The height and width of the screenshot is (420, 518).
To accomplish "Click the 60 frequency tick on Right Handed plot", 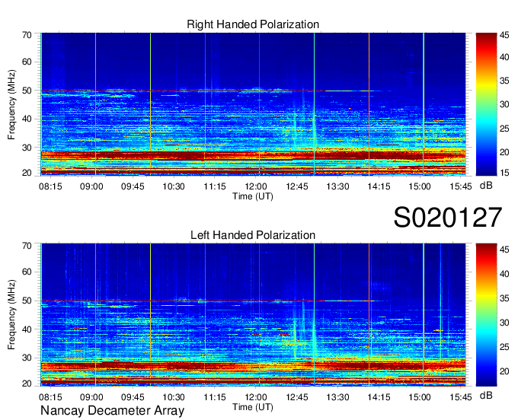I will coord(27,62).
